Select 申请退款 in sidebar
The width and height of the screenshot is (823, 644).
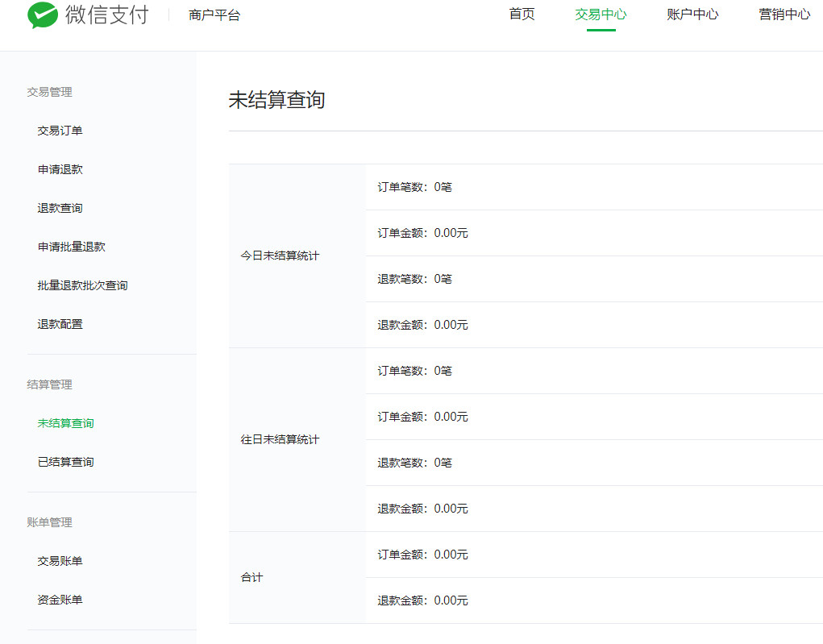point(60,169)
